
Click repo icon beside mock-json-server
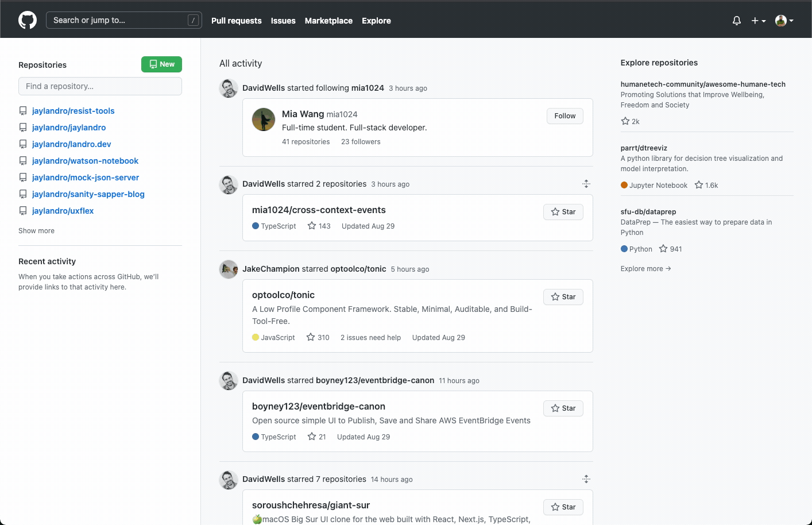[23, 177]
